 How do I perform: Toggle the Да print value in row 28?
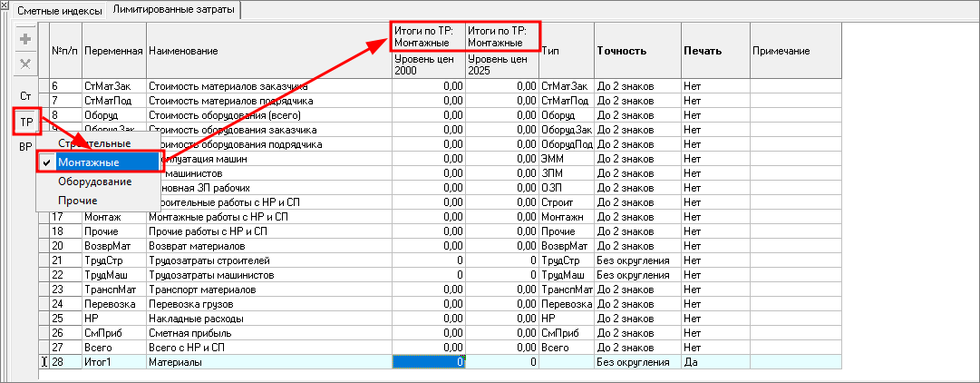pyautogui.click(x=714, y=362)
